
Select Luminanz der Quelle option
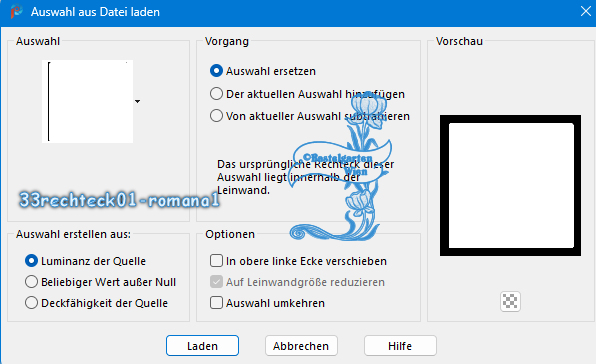(31, 261)
